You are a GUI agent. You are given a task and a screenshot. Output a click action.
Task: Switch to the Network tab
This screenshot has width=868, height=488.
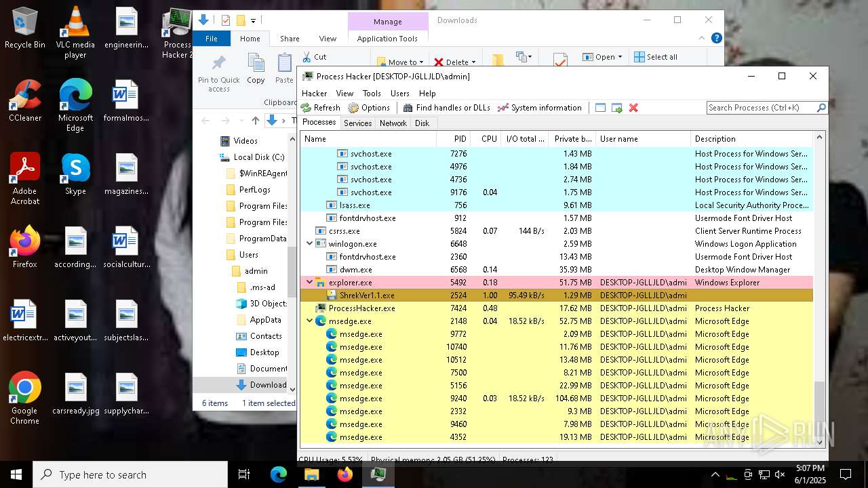coord(393,123)
